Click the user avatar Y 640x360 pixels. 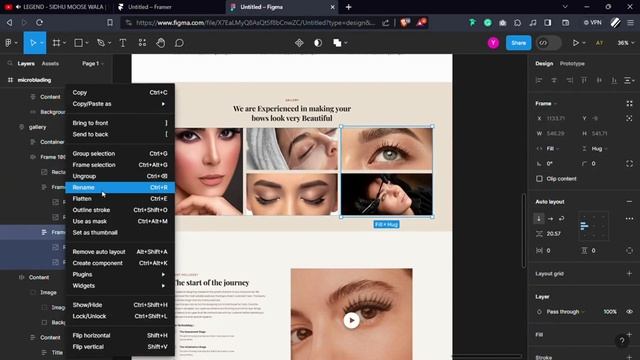coord(493,43)
